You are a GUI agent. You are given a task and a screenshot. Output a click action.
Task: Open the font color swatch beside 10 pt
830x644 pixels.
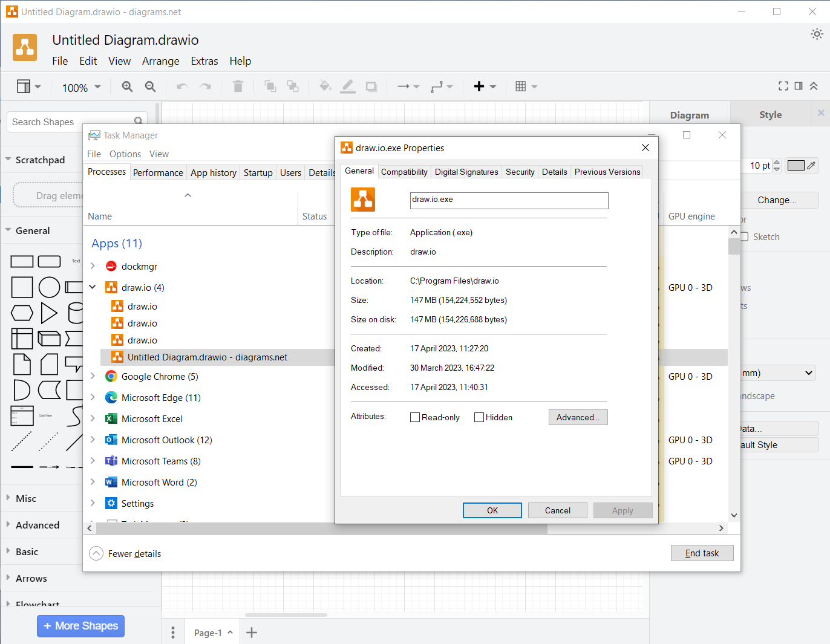click(x=797, y=165)
